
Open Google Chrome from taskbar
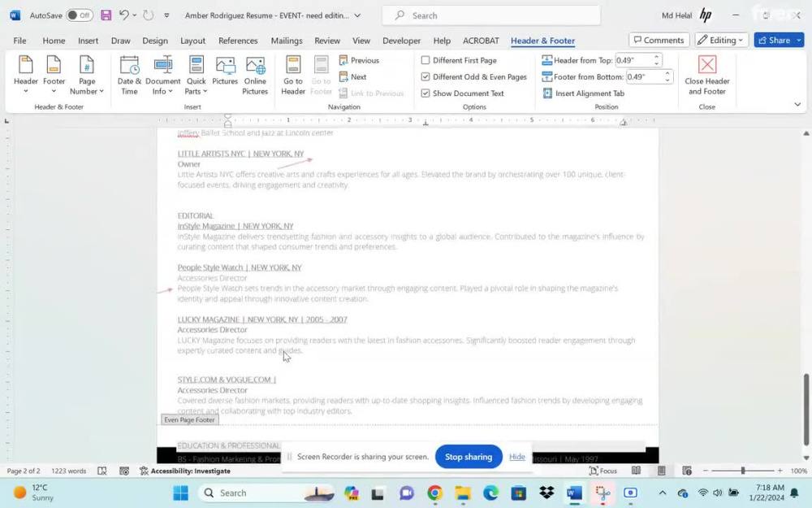(x=434, y=493)
